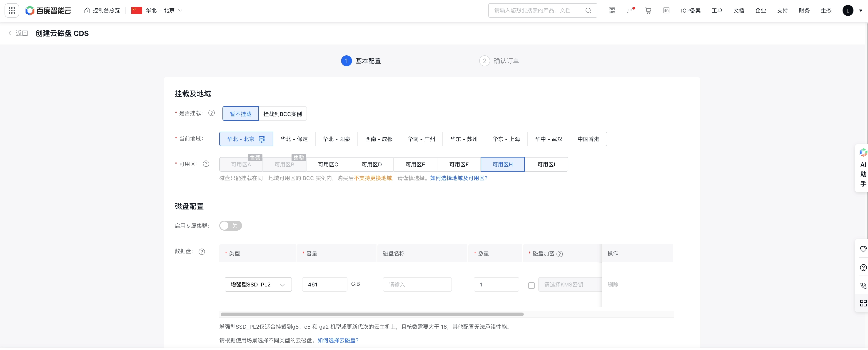868x350 pixels.
Task: Open the message notifications icon
Action: [x=630, y=10]
